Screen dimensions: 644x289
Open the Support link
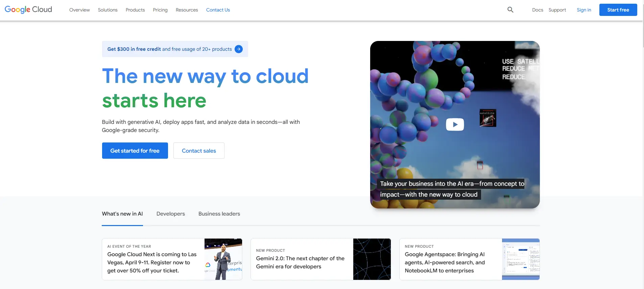(557, 10)
